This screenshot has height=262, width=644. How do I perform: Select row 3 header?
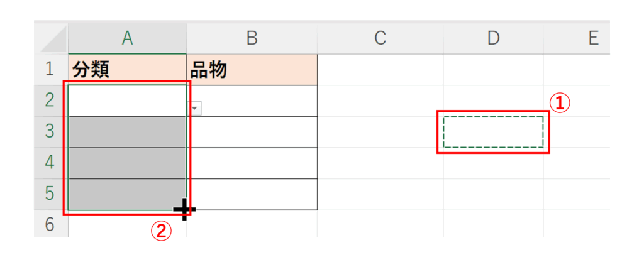click(x=50, y=132)
